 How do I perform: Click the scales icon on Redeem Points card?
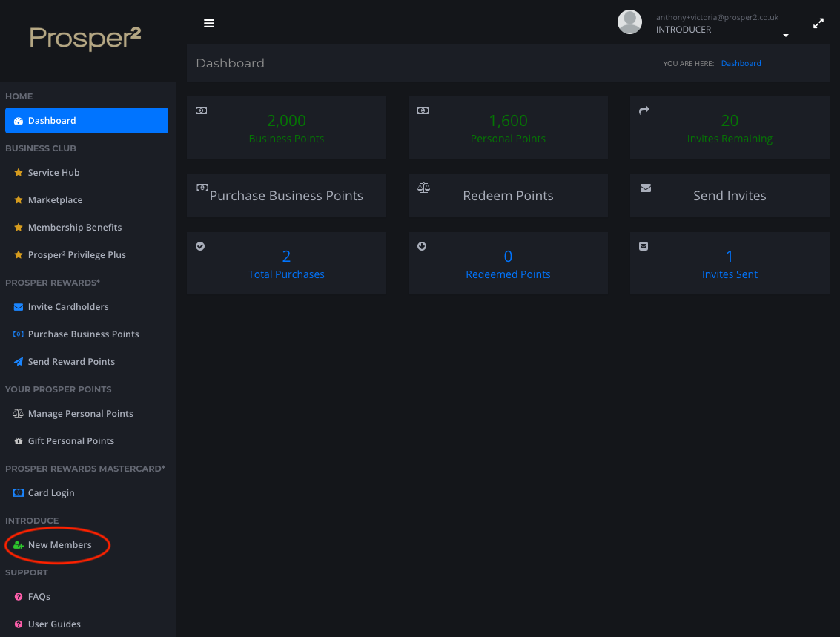[423, 188]
